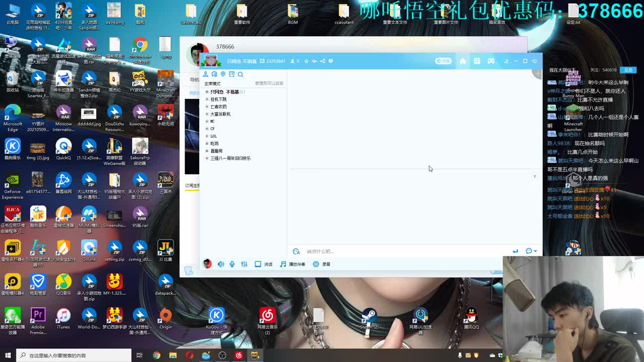Viewport: 644px width, 362px height.
Task: Expand the 亡者农药 channel node
Action: point(207,107)
